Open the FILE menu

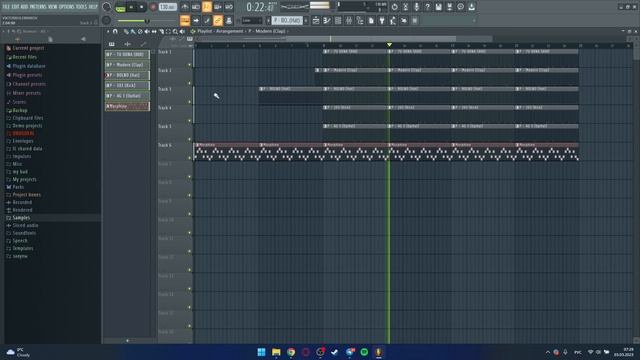[6, 7]
